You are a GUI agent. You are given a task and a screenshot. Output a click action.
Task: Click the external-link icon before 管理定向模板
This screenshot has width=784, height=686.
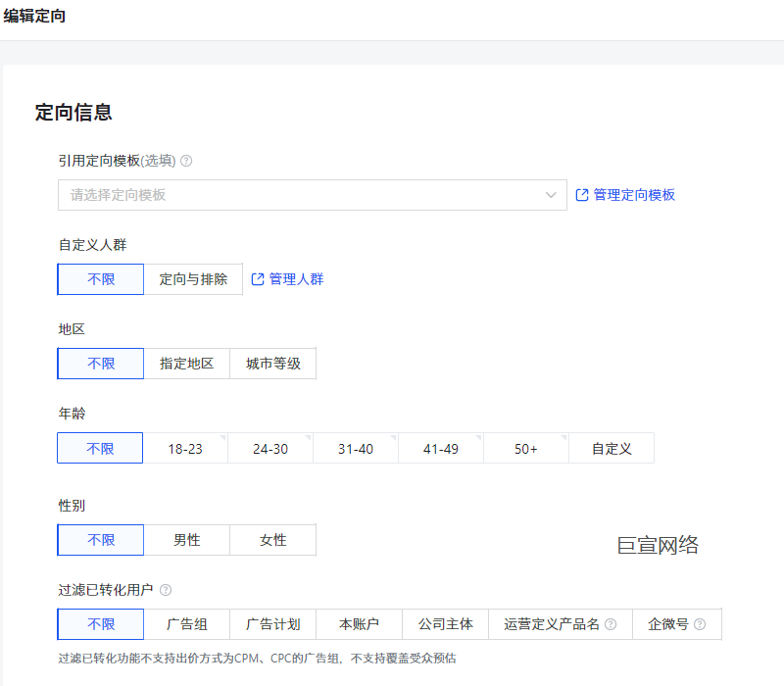[x=580, y=194]
